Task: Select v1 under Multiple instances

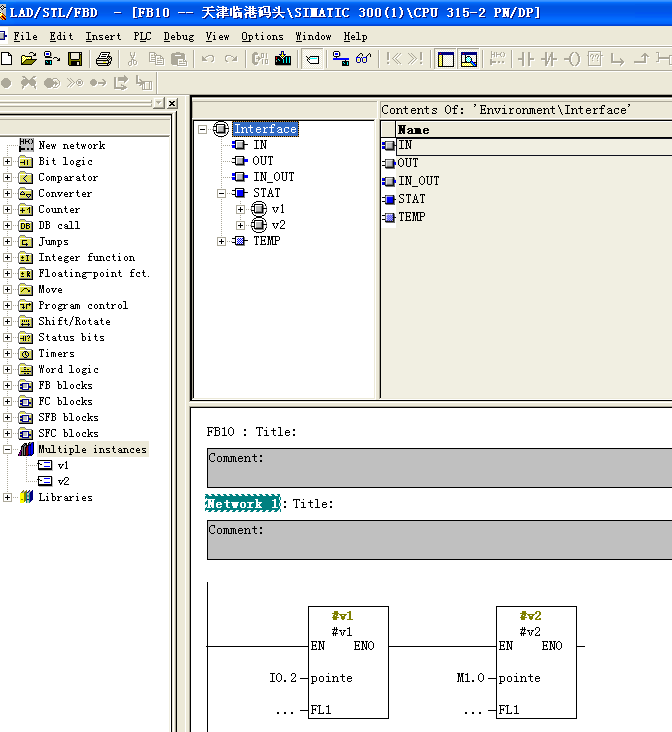Action: click(63, 465)
